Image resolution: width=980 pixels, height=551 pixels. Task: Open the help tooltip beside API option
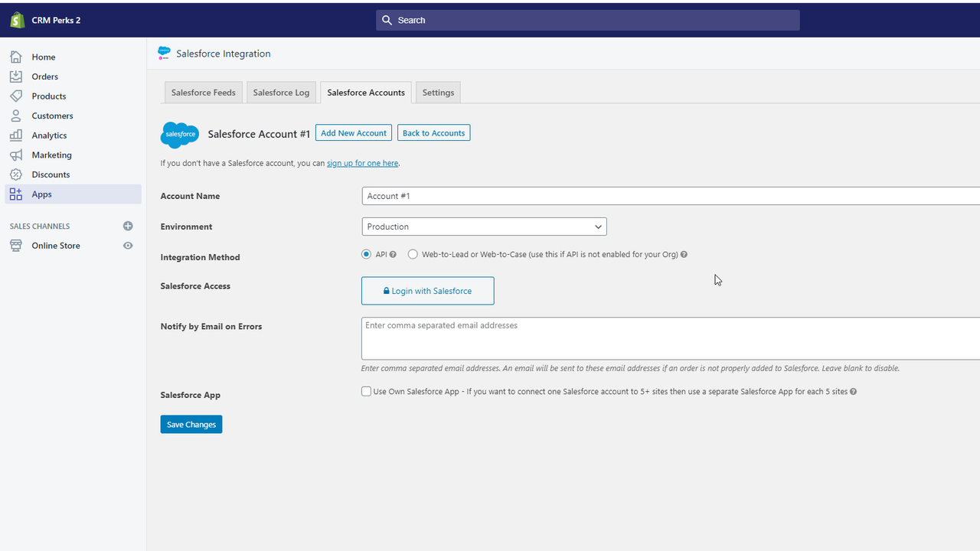click(x=393, y=254)
